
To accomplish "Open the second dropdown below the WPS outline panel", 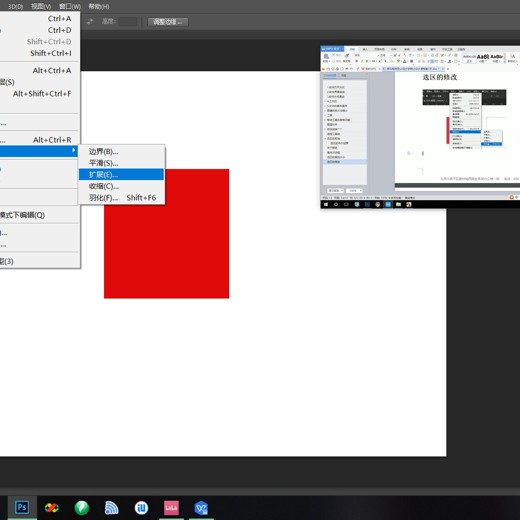I will pos(354,191).
